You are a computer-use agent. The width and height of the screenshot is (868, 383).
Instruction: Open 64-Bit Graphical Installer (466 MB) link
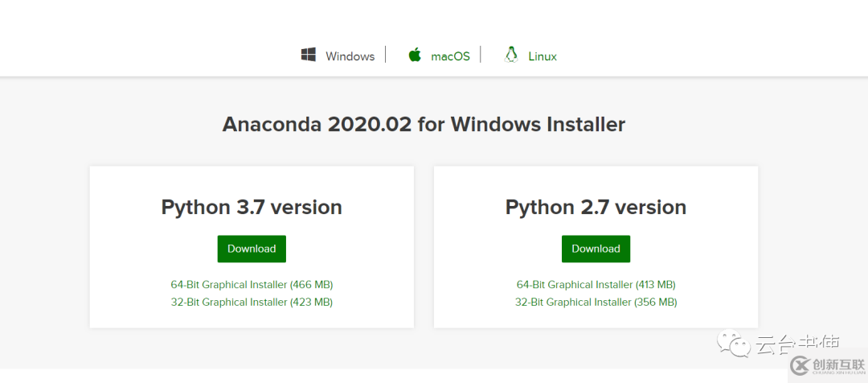[x=252, y=285]
